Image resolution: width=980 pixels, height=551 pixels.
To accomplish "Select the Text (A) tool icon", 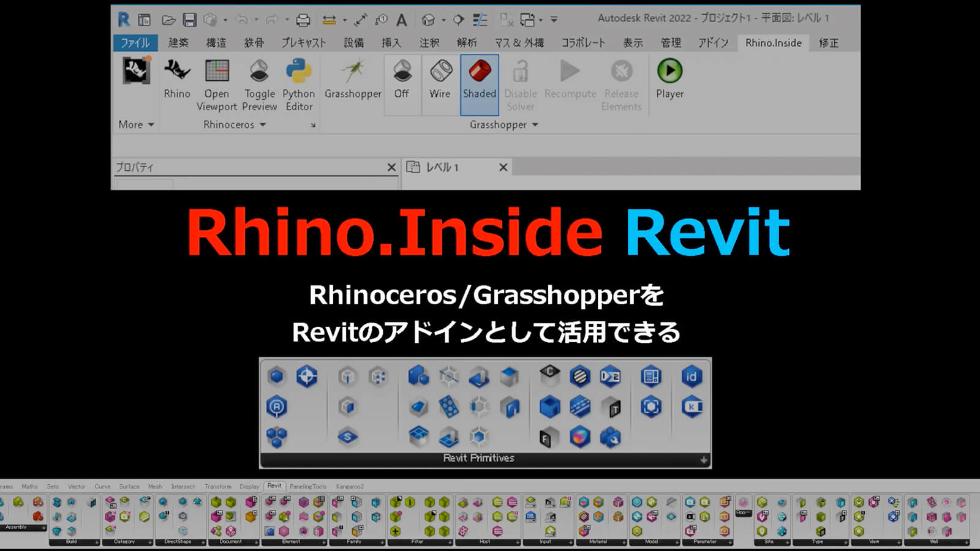I will (x=401, y=20).
